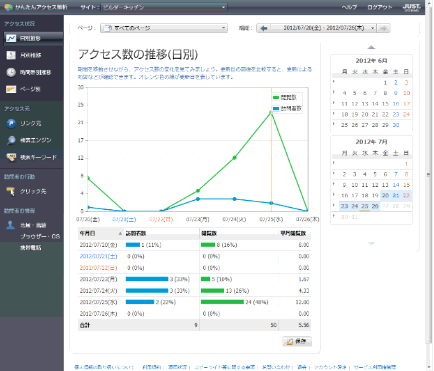
Task: Open the ページ別 page report icon
Action: [11, 89]
